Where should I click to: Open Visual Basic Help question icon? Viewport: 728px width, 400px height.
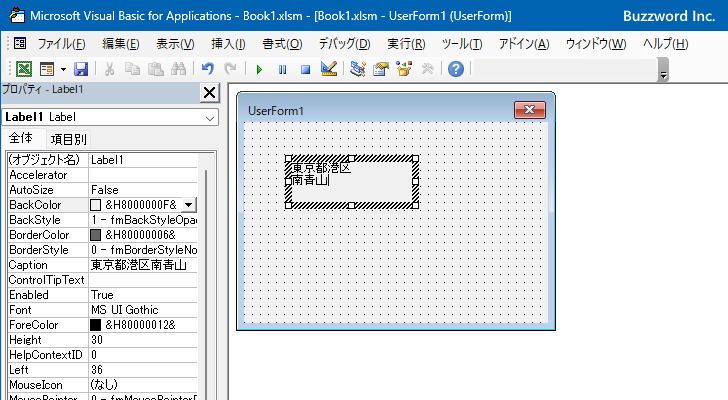tap(456, 69)
